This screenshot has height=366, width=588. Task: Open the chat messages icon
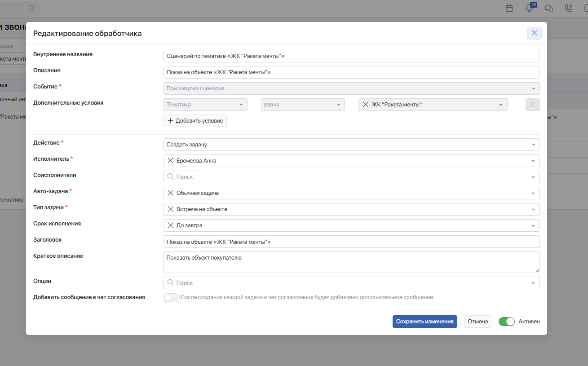point(548,8)
